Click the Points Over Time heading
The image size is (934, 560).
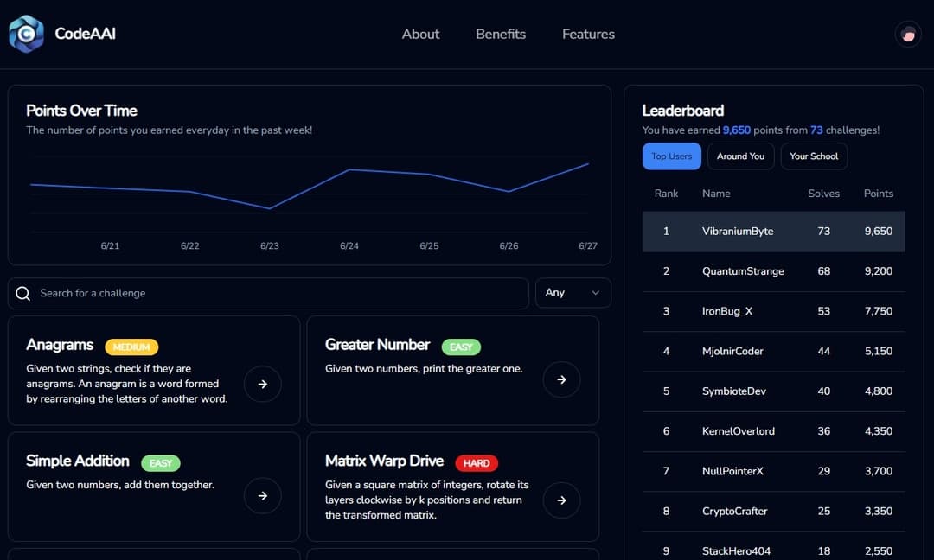click(x=81, y=111)
